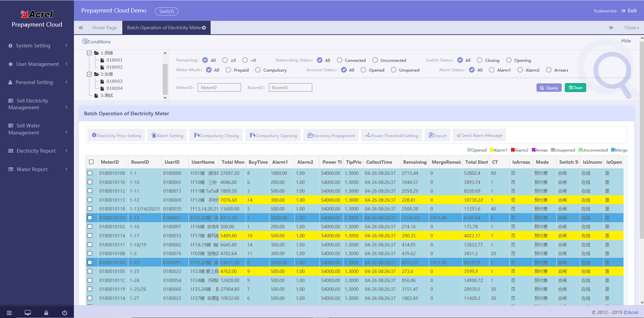Screen dimensions: 644x318
Task: Click the fudawenke username
Action: pos(605,11)
